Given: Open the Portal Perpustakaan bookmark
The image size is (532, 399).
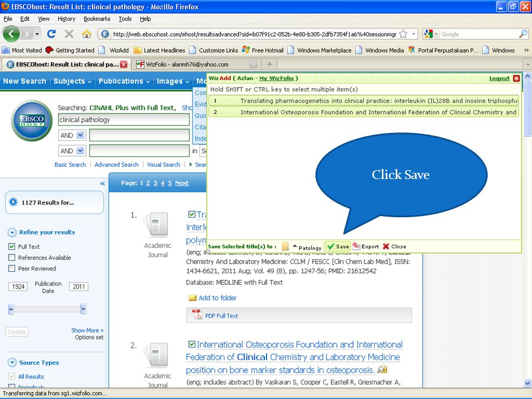Looking at the screenshot, I should (x=443, y=50).
